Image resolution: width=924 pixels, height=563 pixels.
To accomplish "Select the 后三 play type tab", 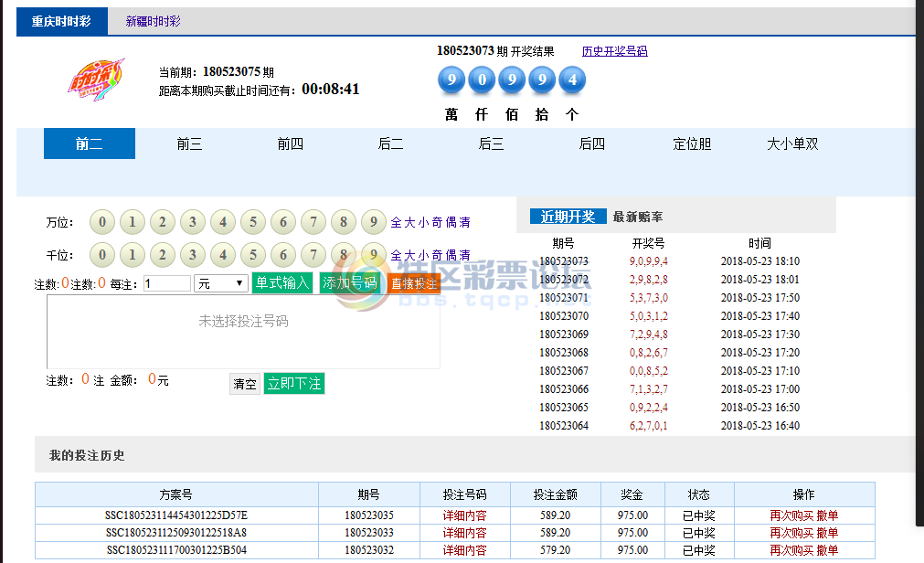I will click(492, 143).
